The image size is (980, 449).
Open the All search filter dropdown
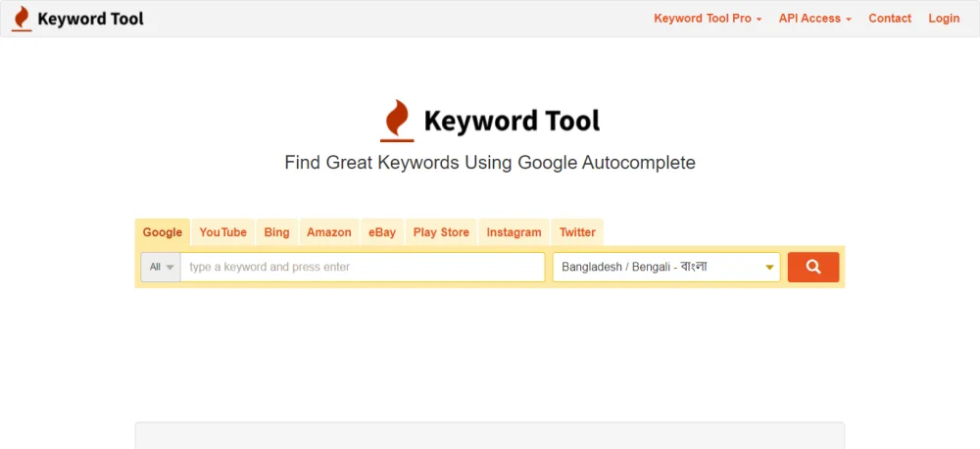161,267
